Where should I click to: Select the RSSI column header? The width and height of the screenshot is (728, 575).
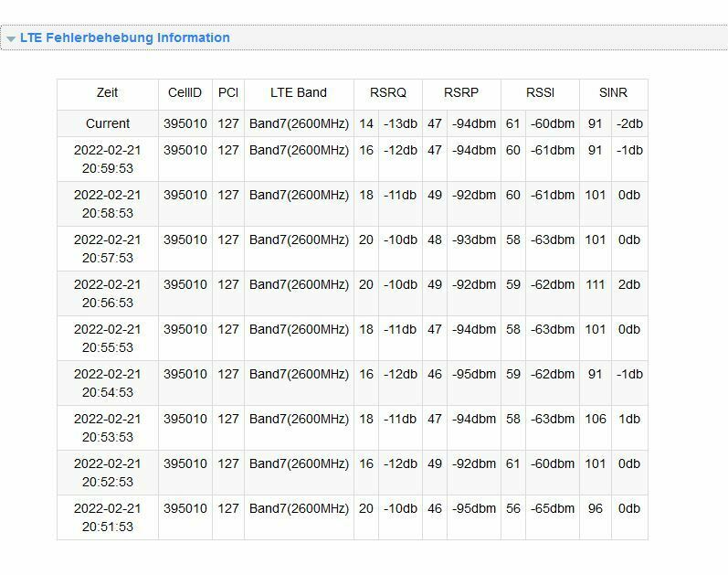(540, 92)
